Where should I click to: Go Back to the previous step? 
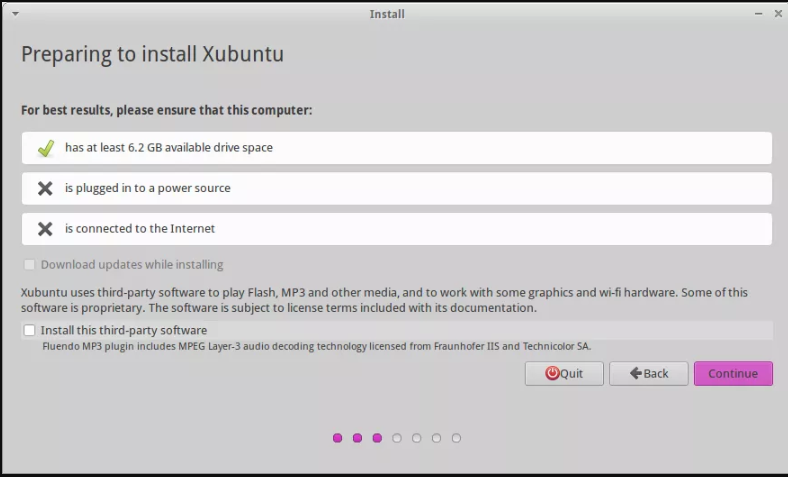tap(648, 373)
